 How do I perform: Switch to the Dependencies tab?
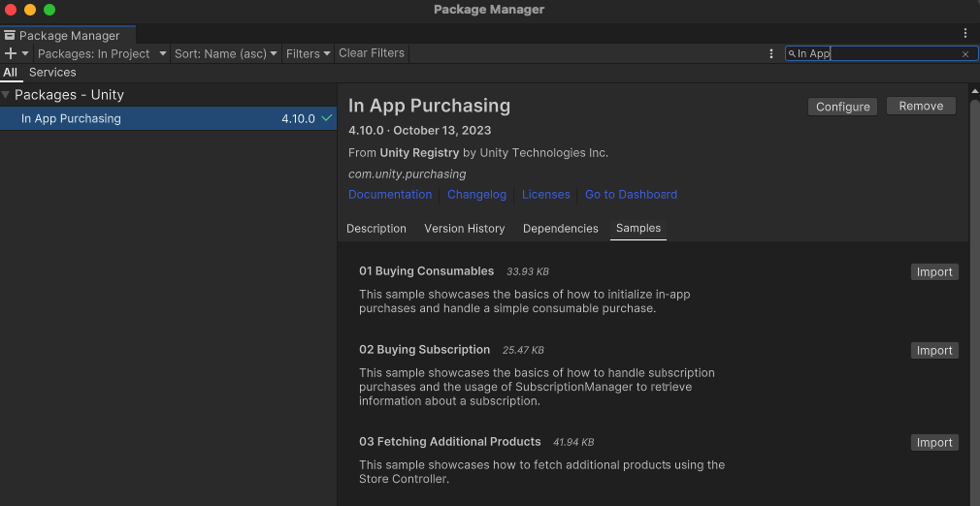[x=560, y=229]
